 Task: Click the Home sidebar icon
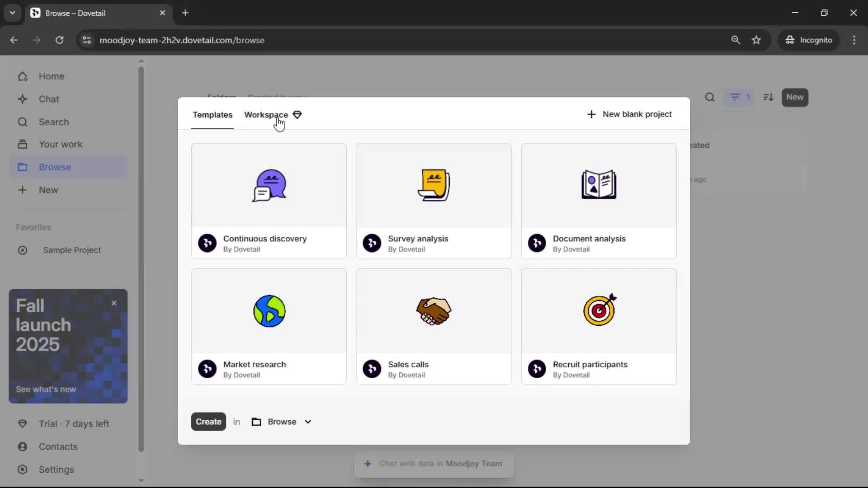point(23,76)
